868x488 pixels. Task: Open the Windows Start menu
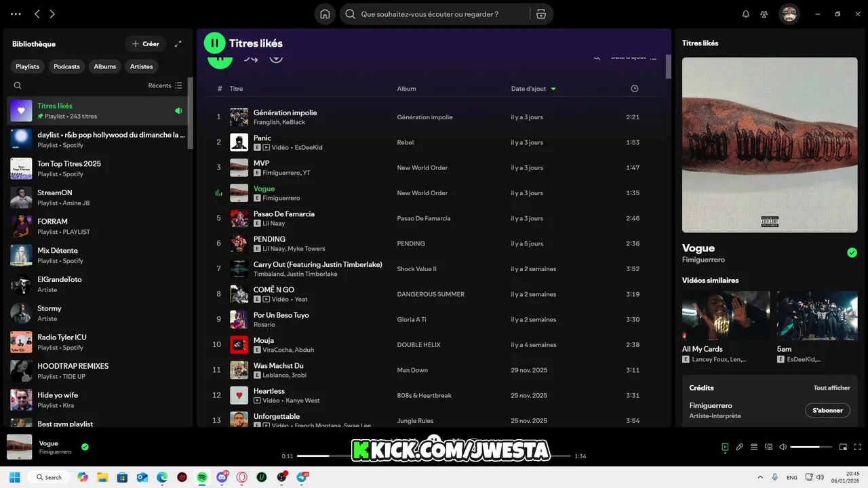point(14,477)
